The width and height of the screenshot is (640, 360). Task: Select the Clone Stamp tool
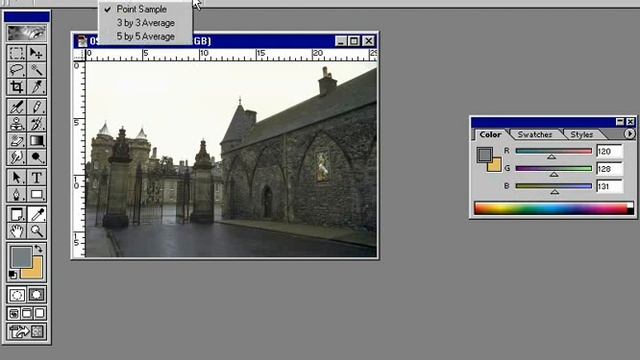[17, 124]
